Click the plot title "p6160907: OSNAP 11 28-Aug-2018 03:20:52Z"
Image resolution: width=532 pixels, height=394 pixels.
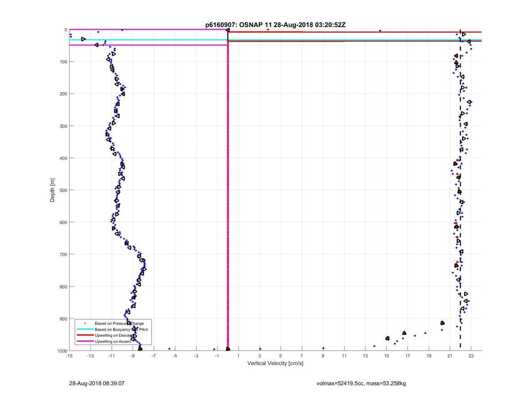click(x=275, y=25)
